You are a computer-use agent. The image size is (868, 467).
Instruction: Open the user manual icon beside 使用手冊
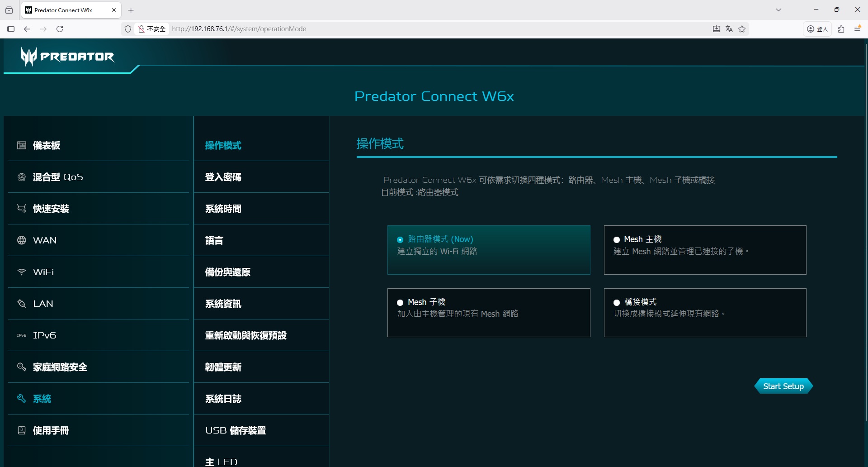22,430
